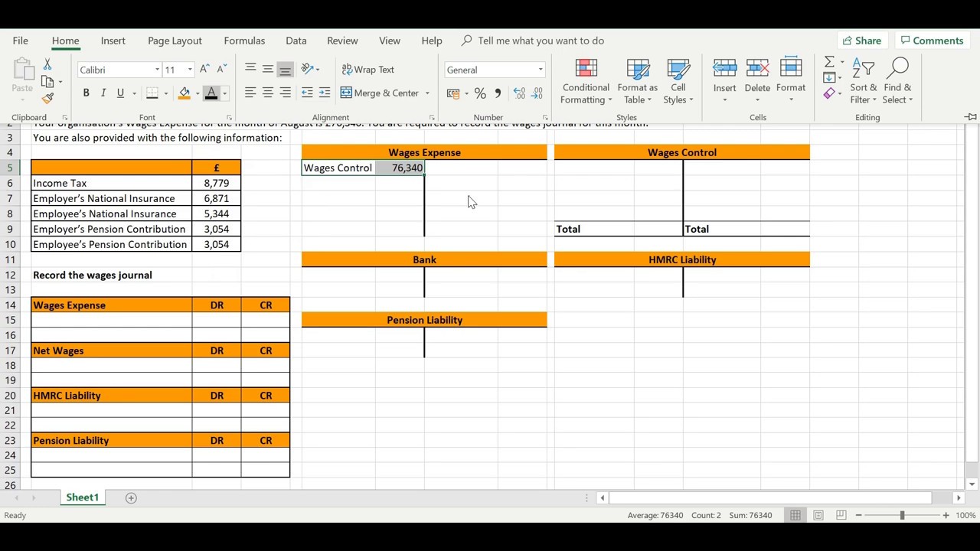The image size is (980, 551).
Task: Click the bottom align icon
Action: click(286, 69)
